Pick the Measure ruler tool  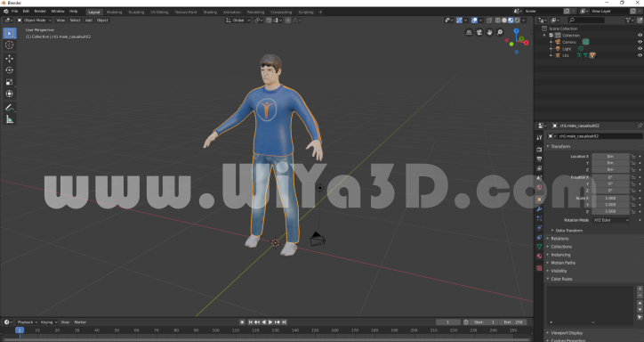(10, 119)
